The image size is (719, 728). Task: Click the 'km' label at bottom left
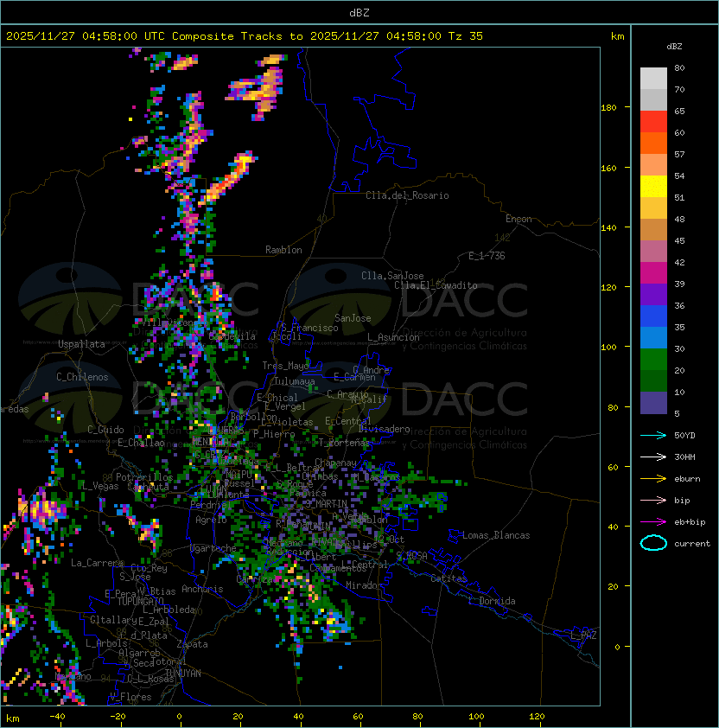pos(13,718)
